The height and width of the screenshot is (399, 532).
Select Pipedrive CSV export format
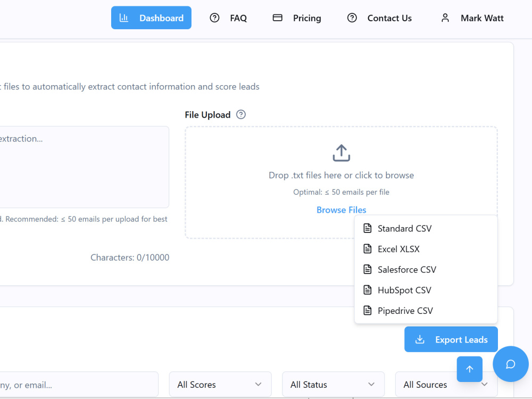click(426, 311)
